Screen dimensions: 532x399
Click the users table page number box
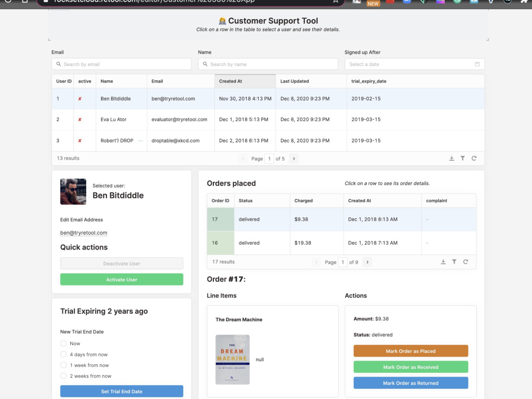[x=269, y=159]
